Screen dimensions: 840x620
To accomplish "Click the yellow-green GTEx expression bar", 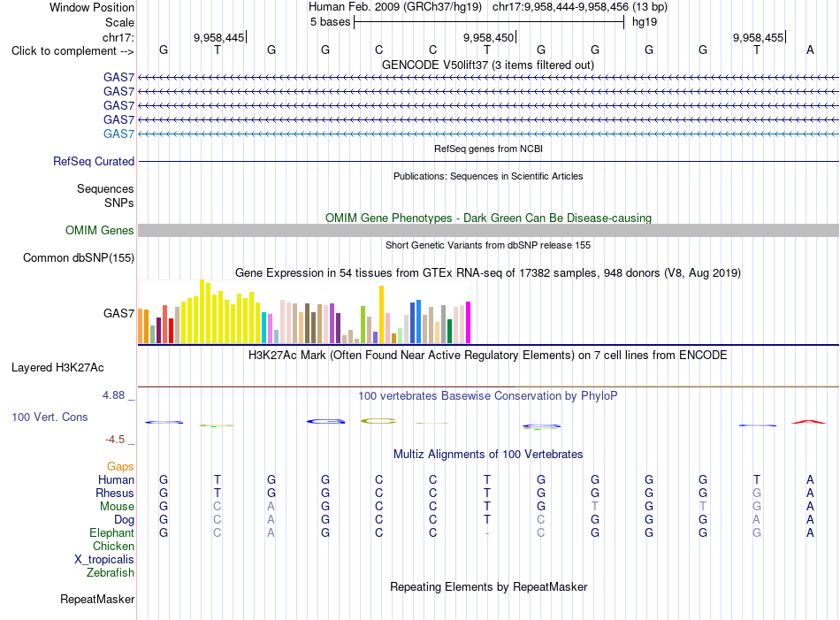I will tap(363, 325).
